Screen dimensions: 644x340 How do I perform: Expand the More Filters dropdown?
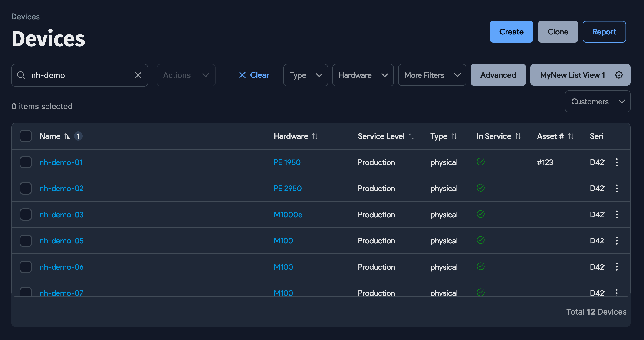coord(432,75)
